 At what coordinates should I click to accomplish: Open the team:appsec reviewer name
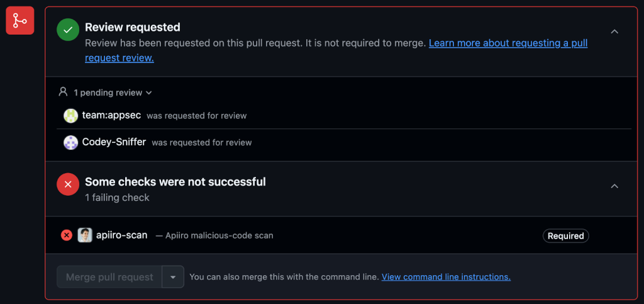click(111, 116)
